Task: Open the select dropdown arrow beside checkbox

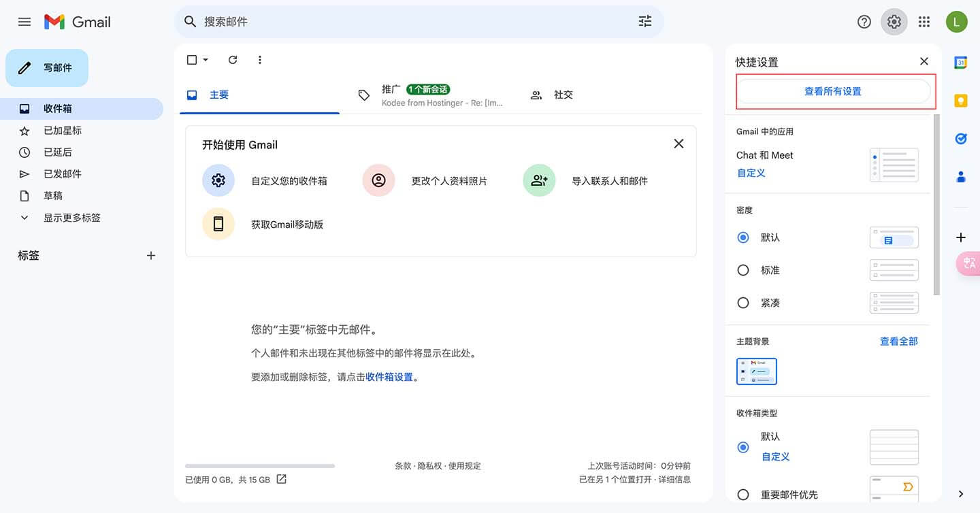Action: click(206, 60)
